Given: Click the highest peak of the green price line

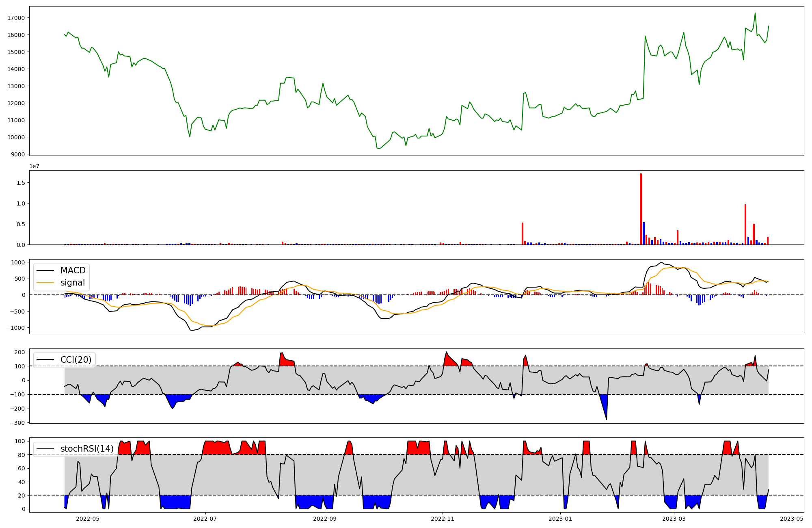Looking at the screenshot, I should click(755, 13).
